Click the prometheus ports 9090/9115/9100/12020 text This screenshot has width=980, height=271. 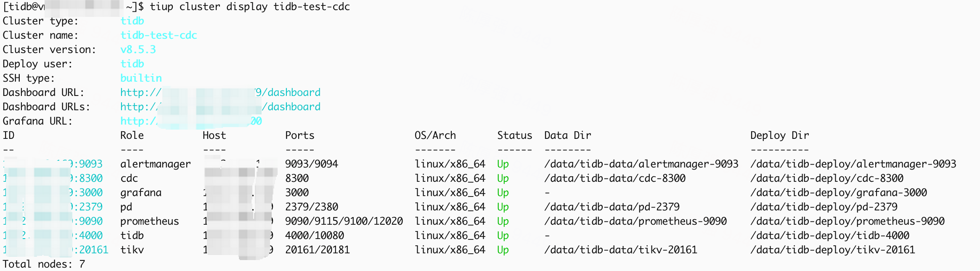pos(344,221)
